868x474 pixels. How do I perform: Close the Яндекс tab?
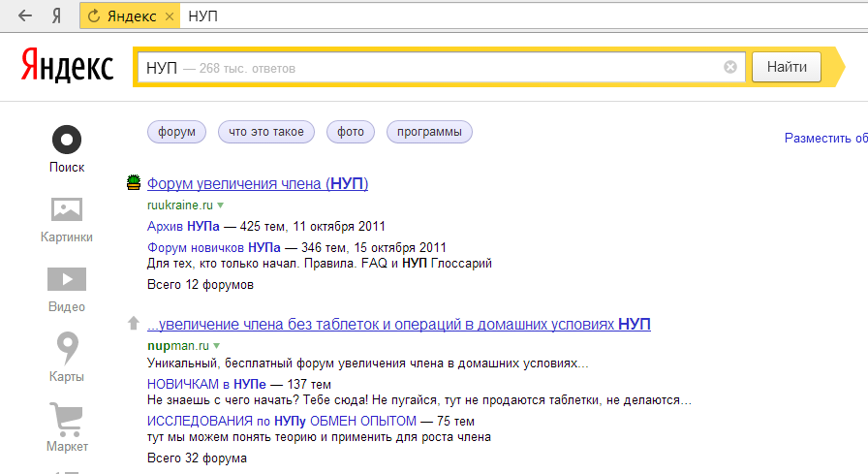(170, 16)
